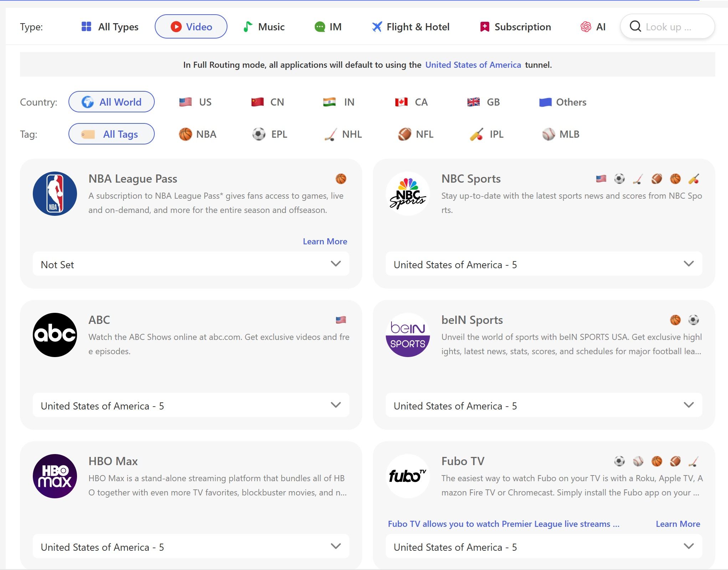Select the Video type filter
Viewport: 728px width, 570px height.
[x=191, y=26]
